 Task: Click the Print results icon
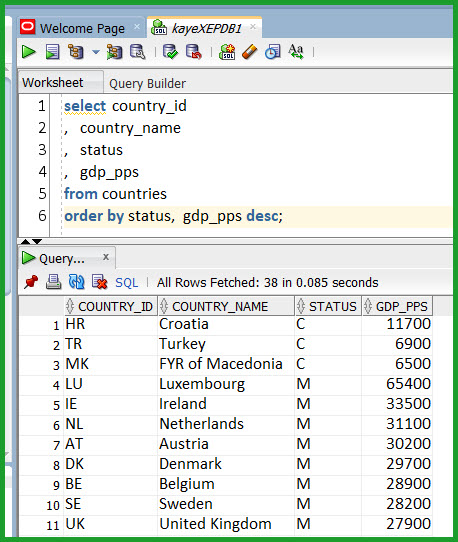(54, 282)
